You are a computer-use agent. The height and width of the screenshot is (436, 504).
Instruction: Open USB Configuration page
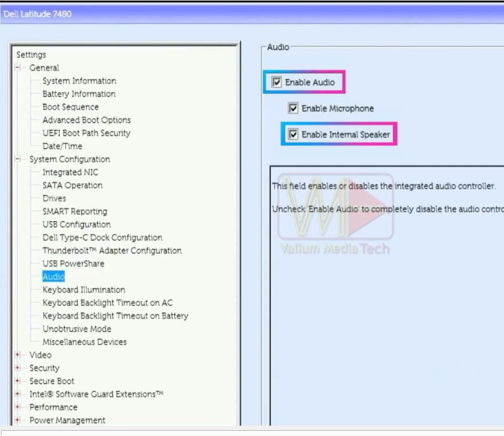pos(77,224)
